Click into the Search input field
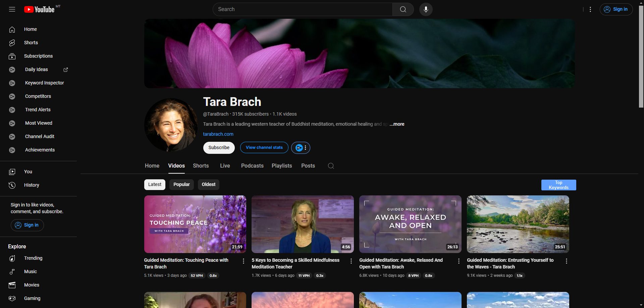The width and height of the screenshot is (644, 308). point(303,9)
